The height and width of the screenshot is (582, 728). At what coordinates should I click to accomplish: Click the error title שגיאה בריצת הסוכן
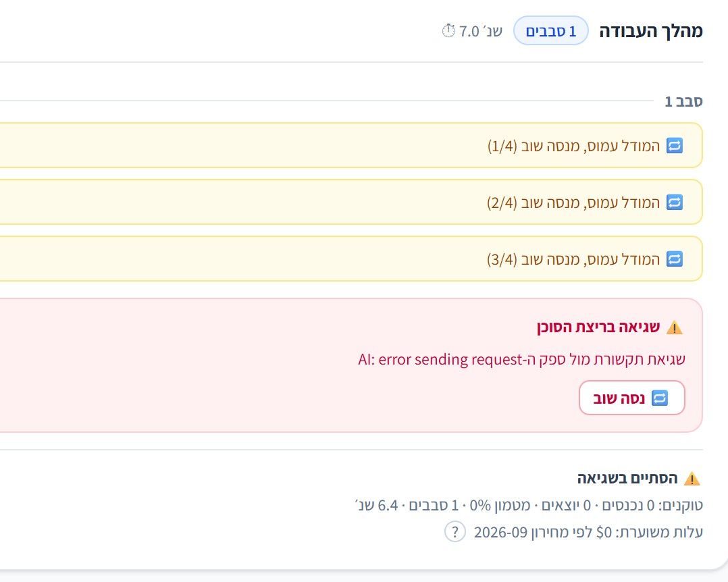pos(598,327)
